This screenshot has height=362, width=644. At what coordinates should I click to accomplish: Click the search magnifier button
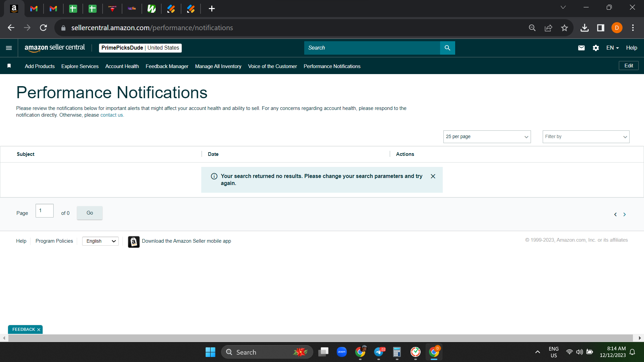(x=447, y=48)
